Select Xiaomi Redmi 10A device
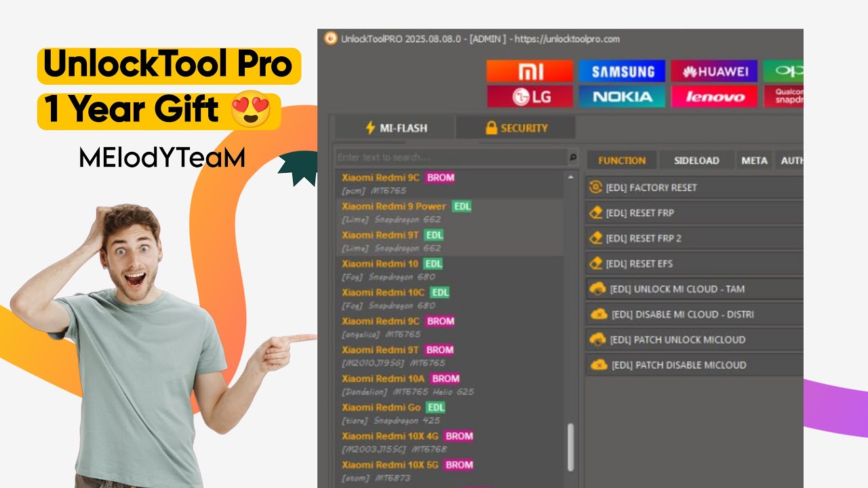 click(x=450, y=385)
